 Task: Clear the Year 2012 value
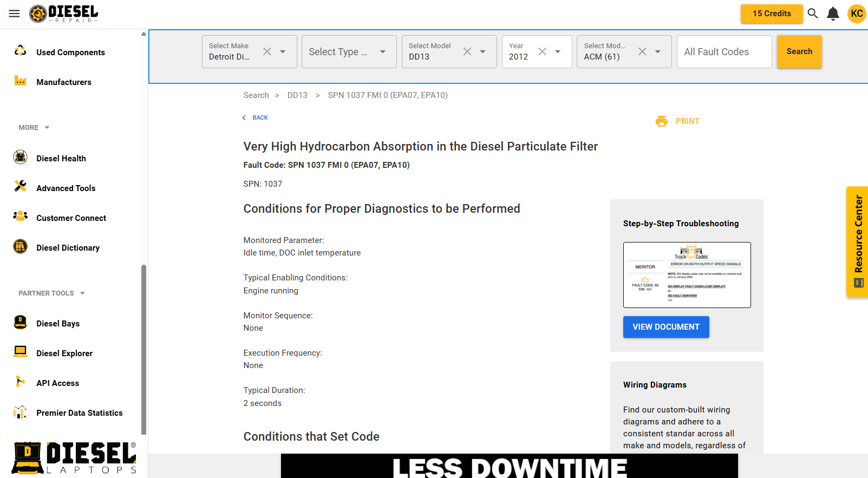click(x=542, y=51)
